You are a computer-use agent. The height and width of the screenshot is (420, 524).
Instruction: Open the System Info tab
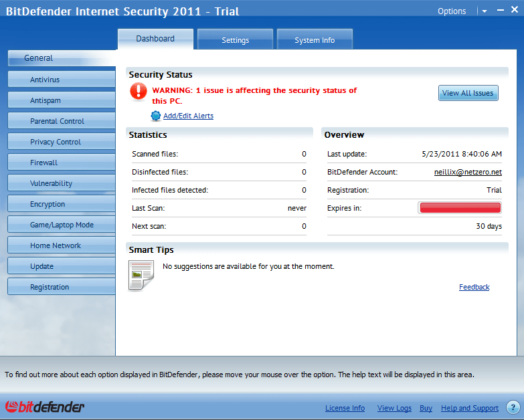coord(315,40)
